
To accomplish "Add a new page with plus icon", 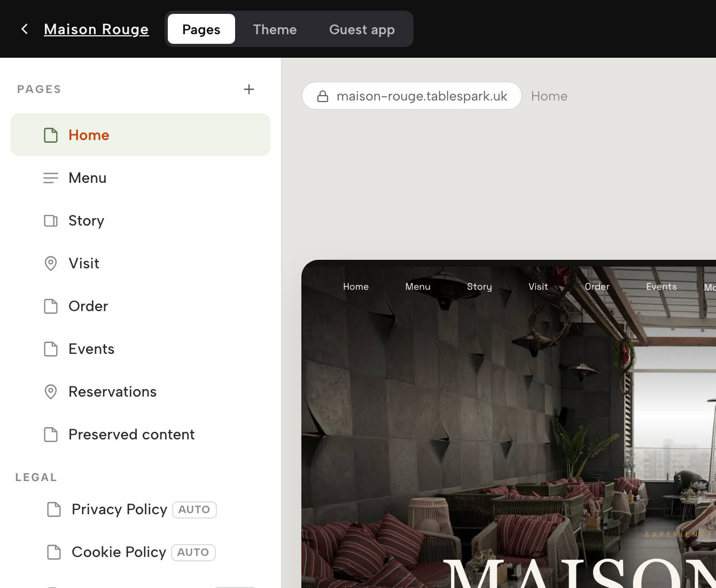I will pos(249,89).
